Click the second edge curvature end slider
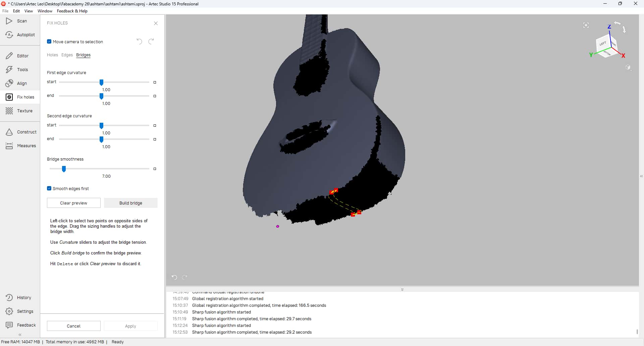 coord(101,139)
